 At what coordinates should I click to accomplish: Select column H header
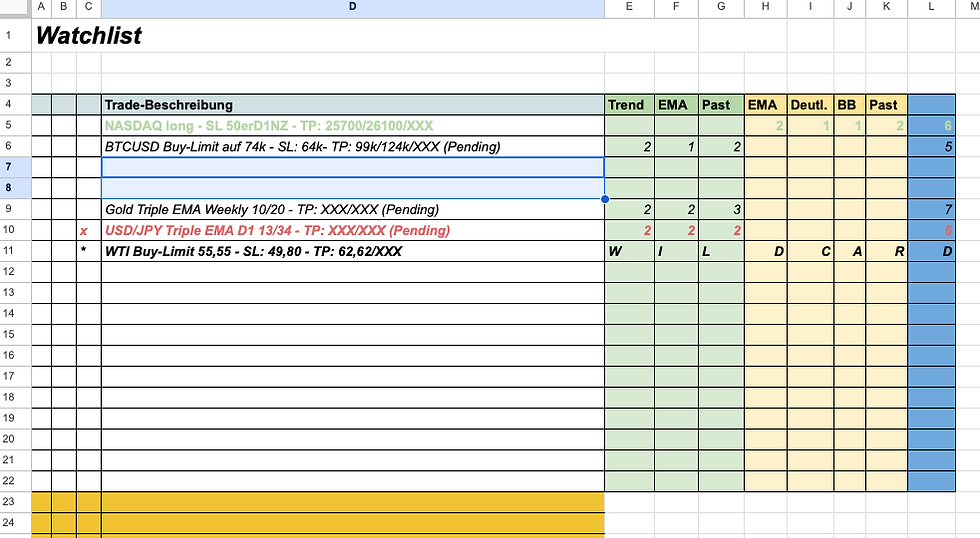[766, 6]
